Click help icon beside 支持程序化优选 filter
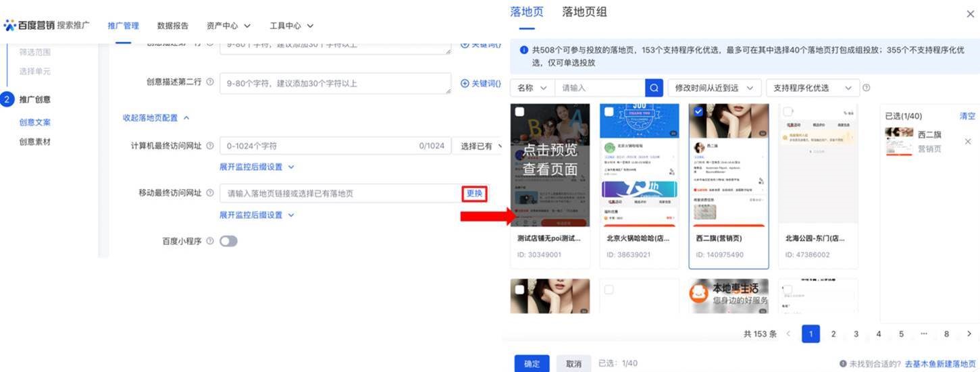 point(866,88)
